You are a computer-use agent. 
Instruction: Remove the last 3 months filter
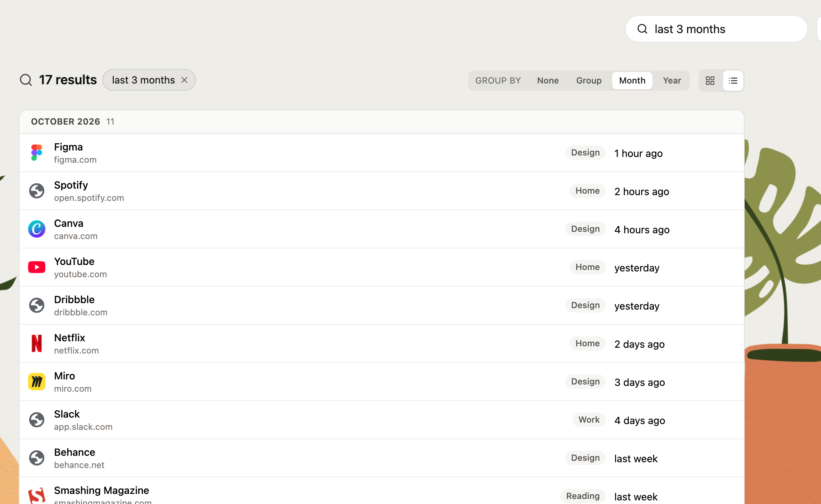tap(184, 80)
